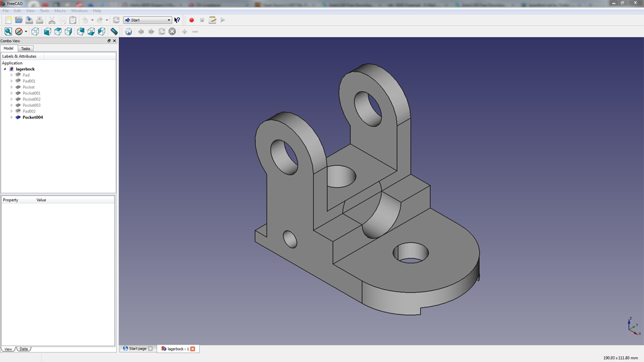Open the Edit menu

[x=17, y=11]
